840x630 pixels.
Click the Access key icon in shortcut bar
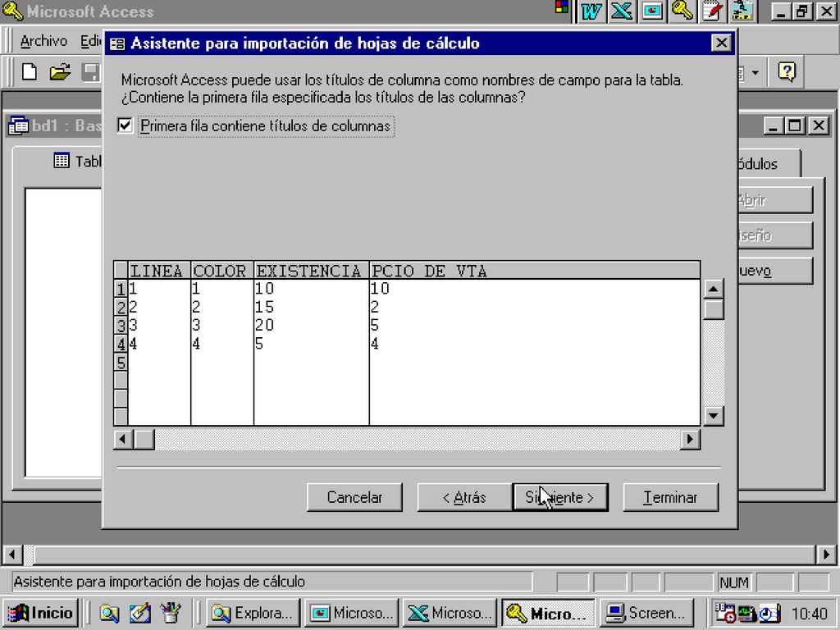tap(682, 11)
